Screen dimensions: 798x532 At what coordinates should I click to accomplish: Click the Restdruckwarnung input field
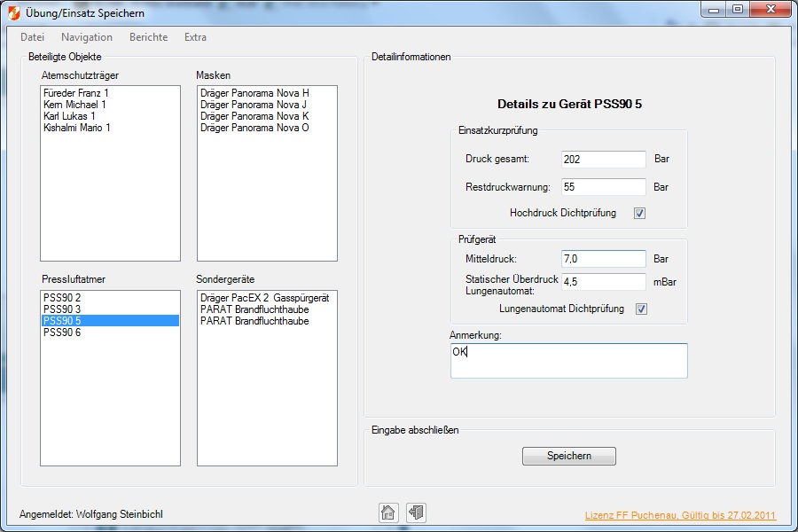click(604, 187)
